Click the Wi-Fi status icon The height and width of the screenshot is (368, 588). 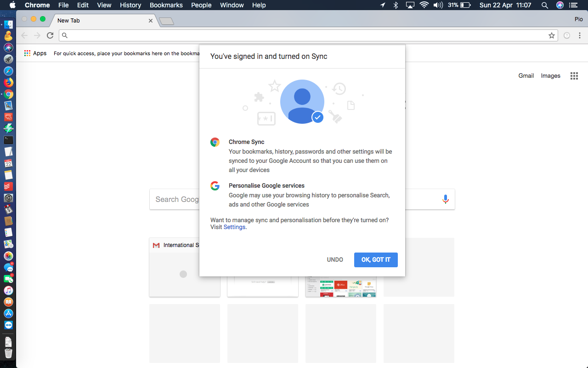(424, 5)
